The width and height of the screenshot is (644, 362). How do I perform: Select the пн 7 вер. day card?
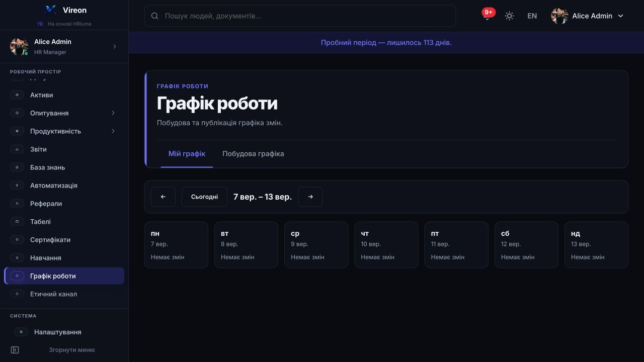(x=176, y=245)
